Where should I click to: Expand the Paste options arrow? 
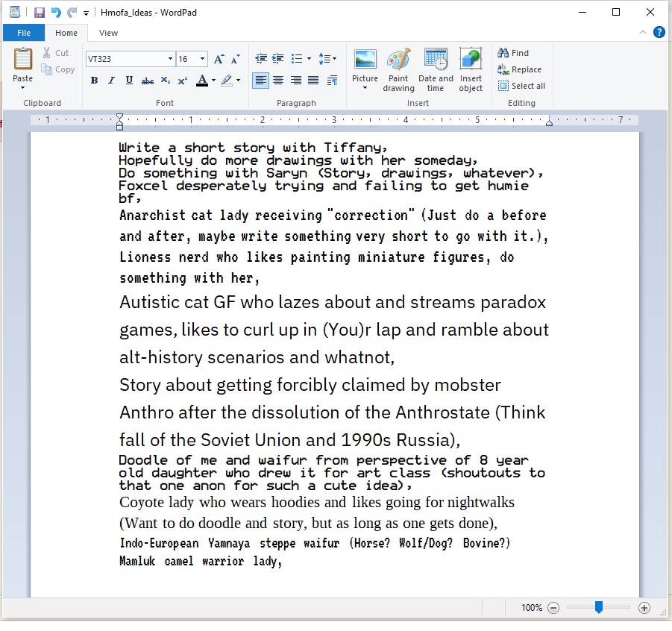22,87
